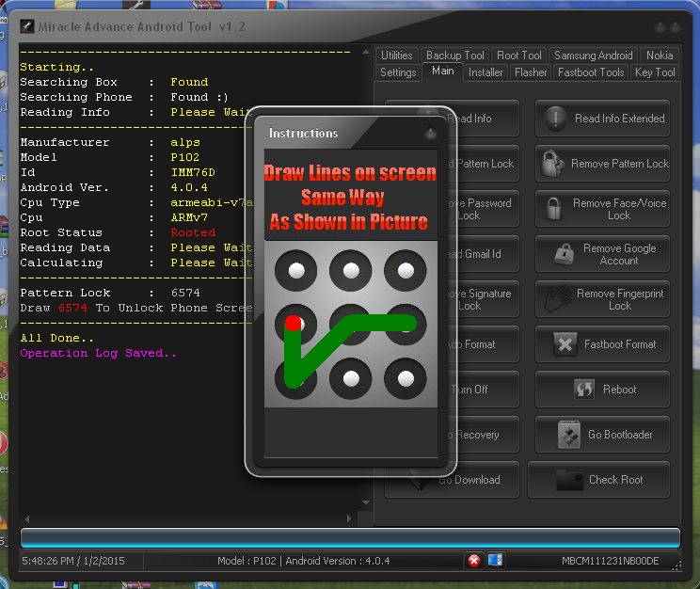Click the Check Root button label
Image resolution: width=700 pixels, height=589 pixels.
point(615,480)
